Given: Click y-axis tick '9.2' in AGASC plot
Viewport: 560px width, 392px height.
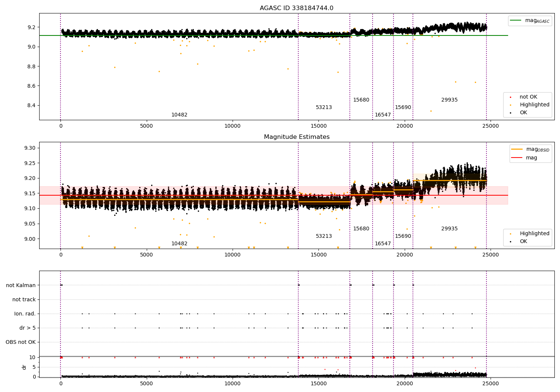Looking at the screenshot, I should click(31, 28).
